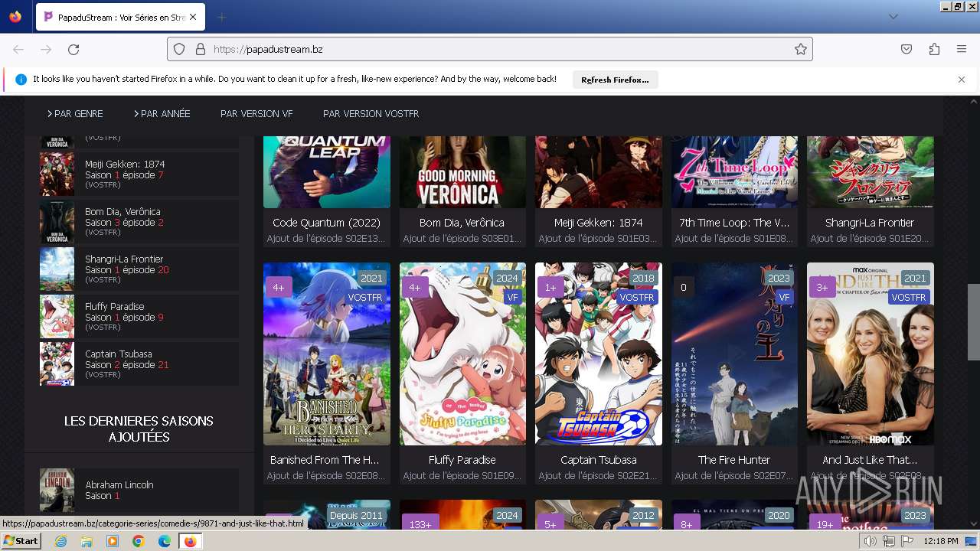
Task: Dismiss the Firefox refresh notification bar
Action: coord(962,80)
